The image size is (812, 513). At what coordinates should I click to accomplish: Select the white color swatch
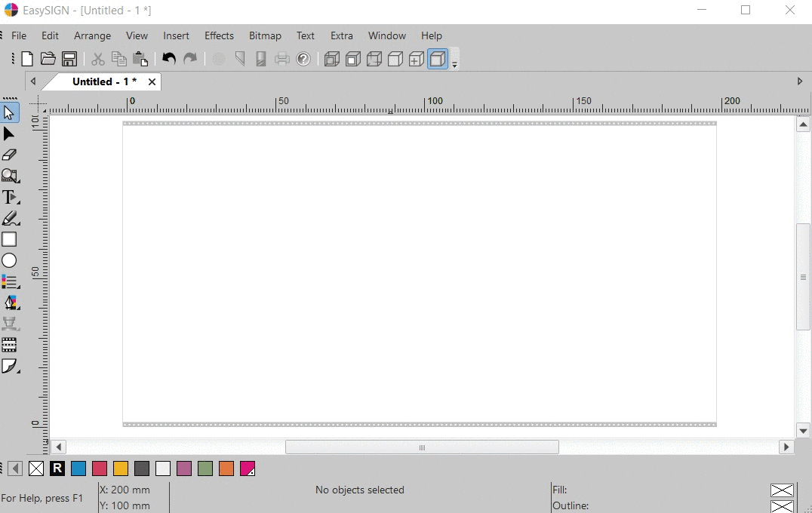pyautogui.click(x=163, y=468)
